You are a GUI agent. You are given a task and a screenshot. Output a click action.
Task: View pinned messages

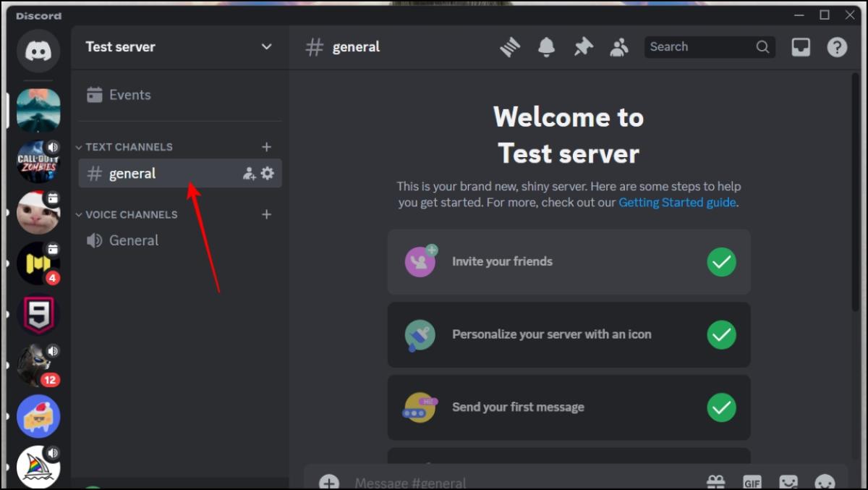click(583, 46)
